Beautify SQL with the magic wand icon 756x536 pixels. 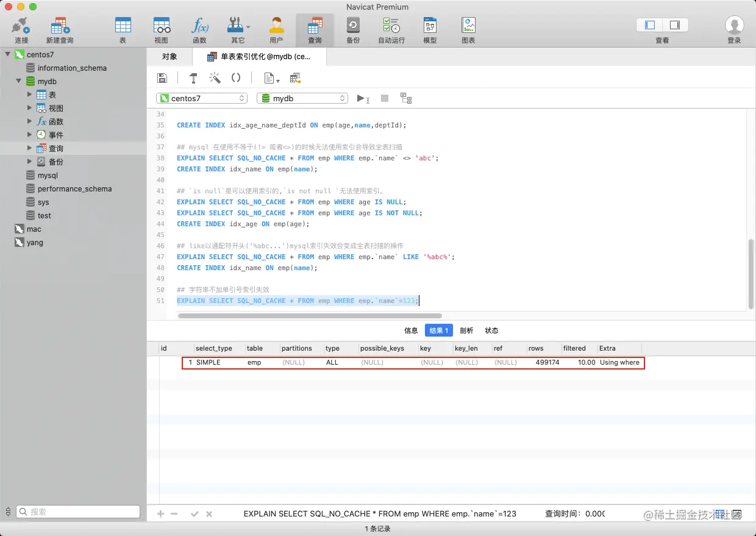(215, 78)
